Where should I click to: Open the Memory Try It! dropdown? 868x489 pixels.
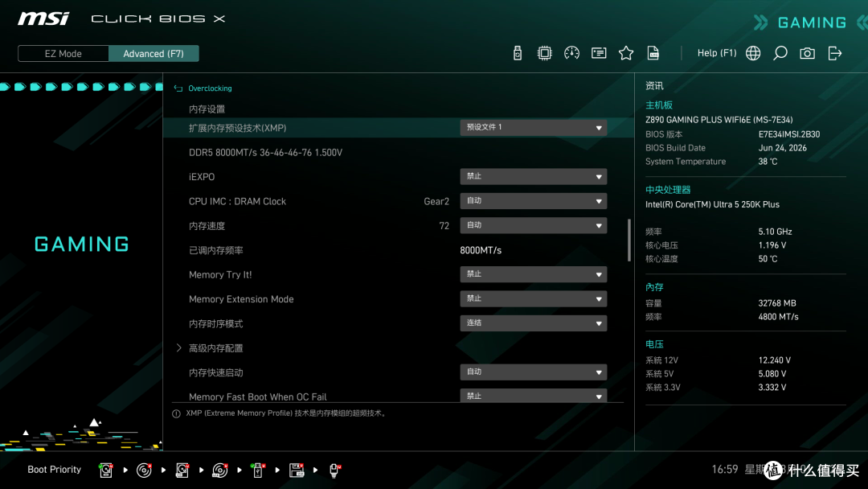pyautogui.click(x=533, y=274)
